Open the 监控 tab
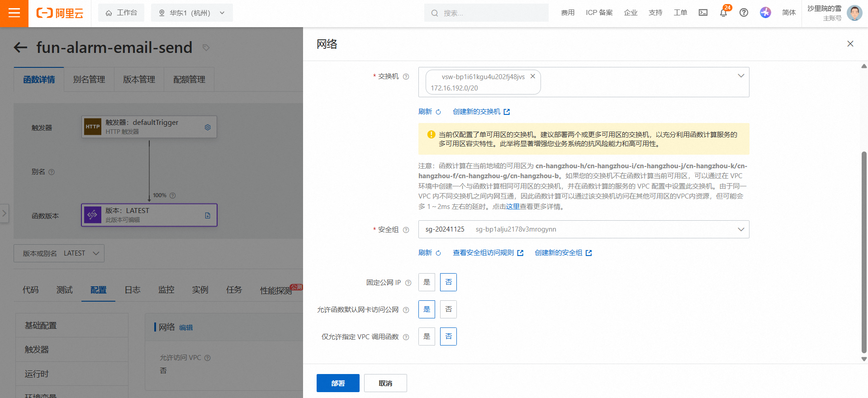 click(166, 290)
